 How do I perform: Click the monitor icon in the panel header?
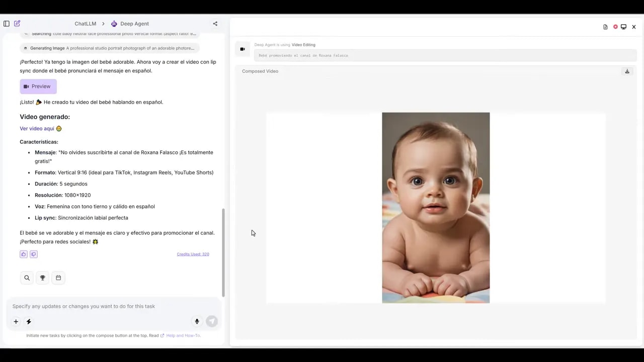(x=624, y=27)
